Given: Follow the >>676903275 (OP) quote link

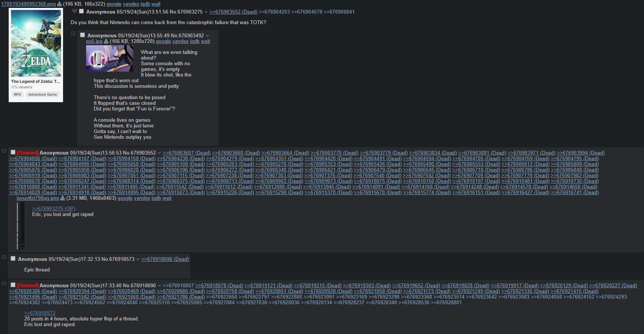Looking at the screenshot, I should (54, 209).
